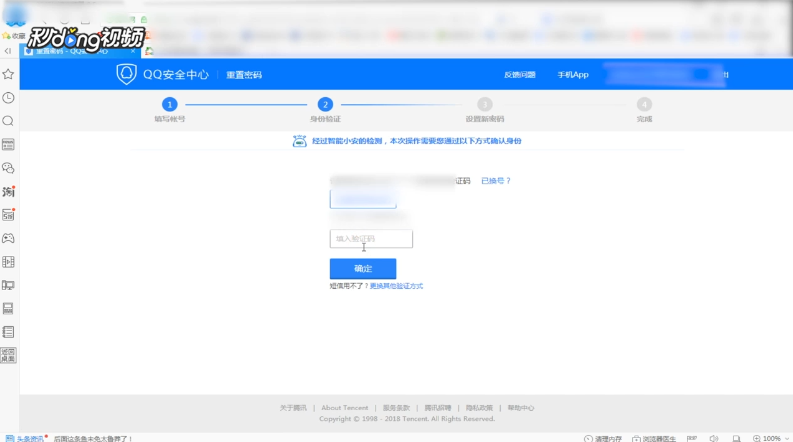Click step 3 设置新密码 circle
This screenshot has height=442, width=793.
click(x=484, y=105)
